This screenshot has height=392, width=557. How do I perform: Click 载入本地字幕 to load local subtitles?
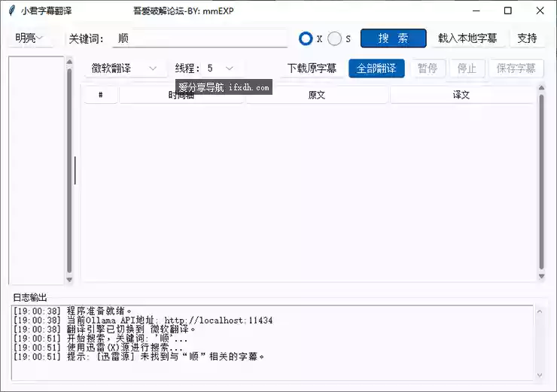[467, 38]
